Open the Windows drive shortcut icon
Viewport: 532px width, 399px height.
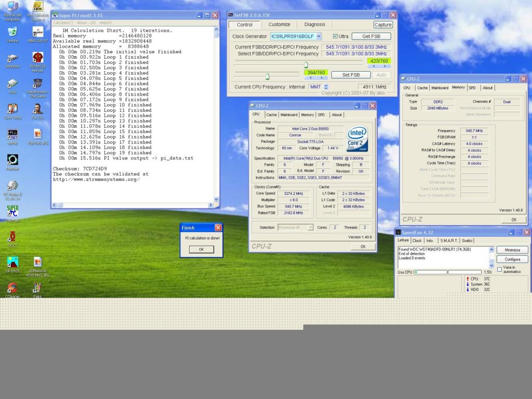(12, 60)
